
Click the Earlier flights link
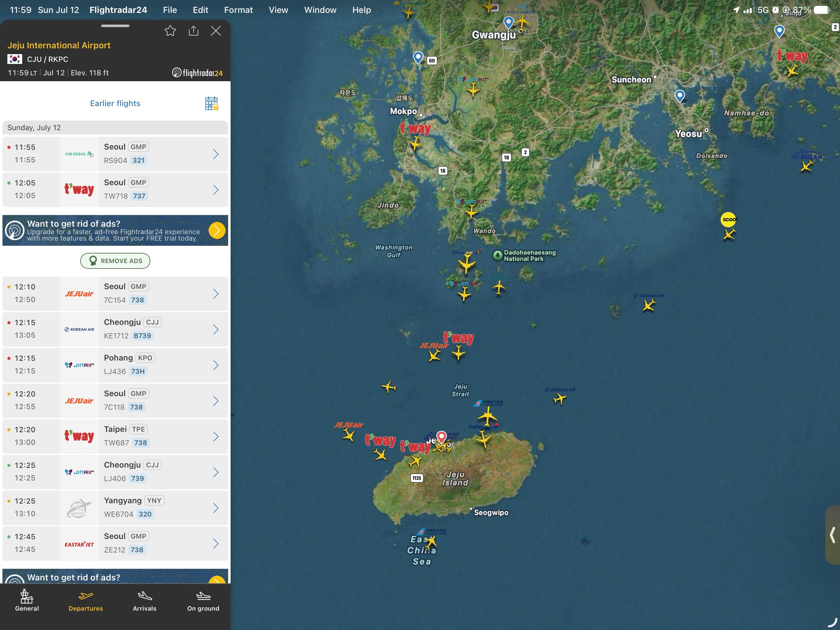coord(115,103)
